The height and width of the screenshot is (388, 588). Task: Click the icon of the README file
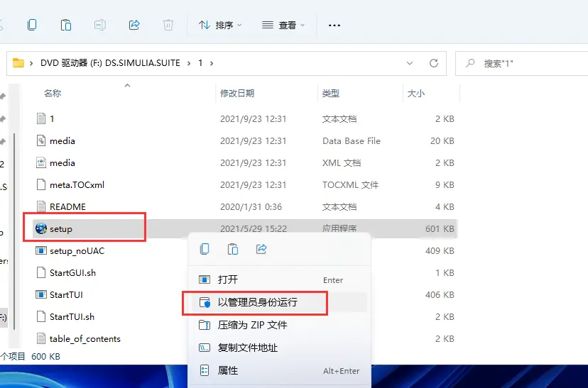point(41,206)
